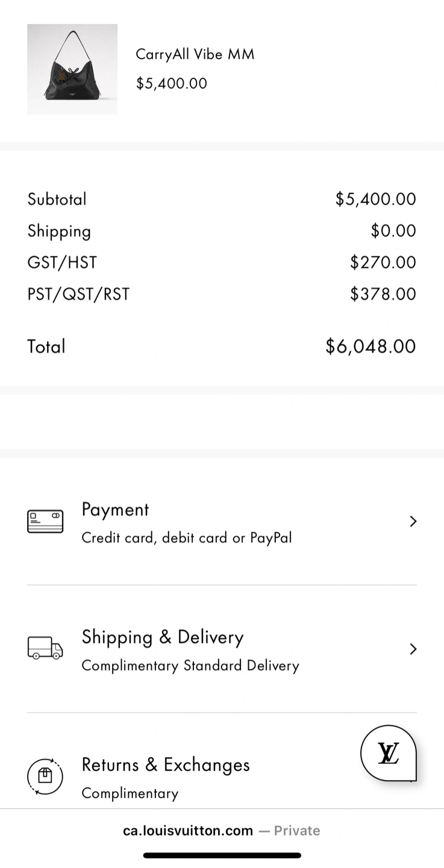Tap the PST/QST/RST tax label
This screenshot has height=868, width=444.
[78, 294]
